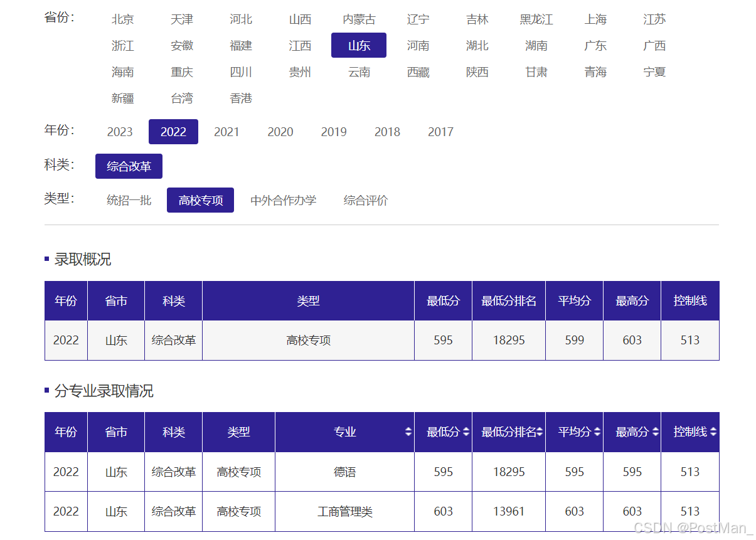Click the selected 山东 province button
Viewport: 756px width, 540px height.
(x=359, y=45)
